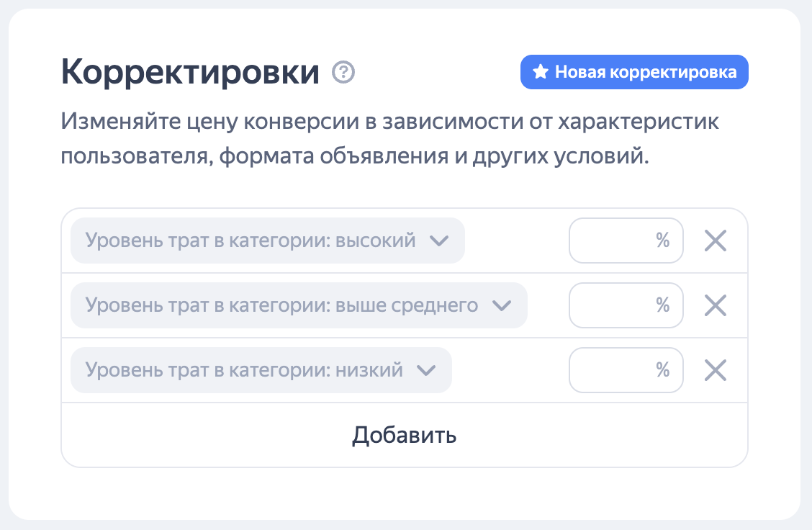Expand chevron of 'Уровень трат: высокий' selector
The height and width of the screenshot is (530, 812).
pos(438,241)
